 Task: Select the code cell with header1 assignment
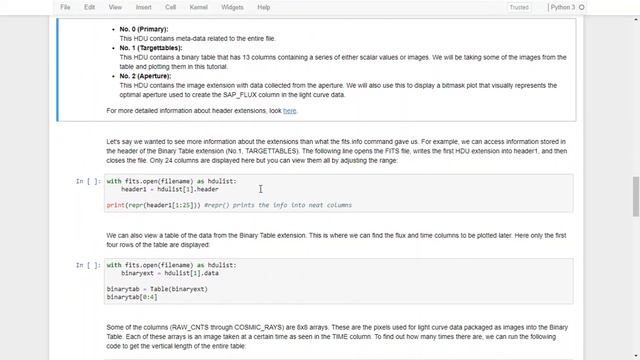[338, 193]
